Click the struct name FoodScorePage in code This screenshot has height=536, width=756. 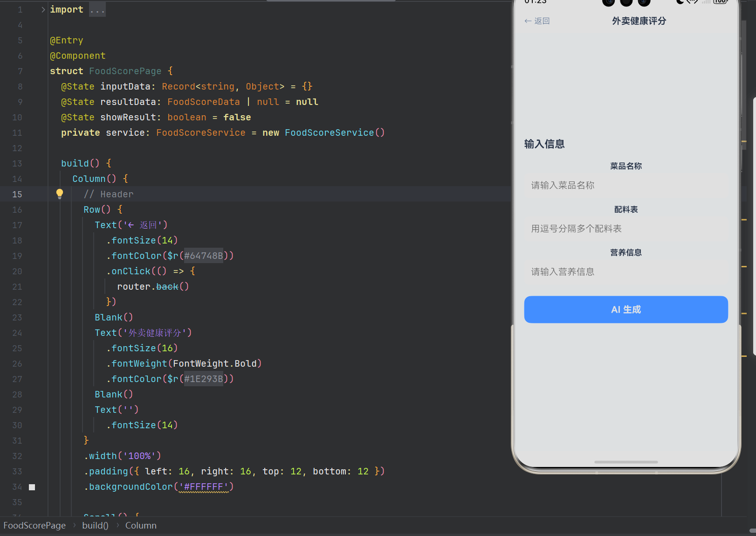click(x=125, y=71)
